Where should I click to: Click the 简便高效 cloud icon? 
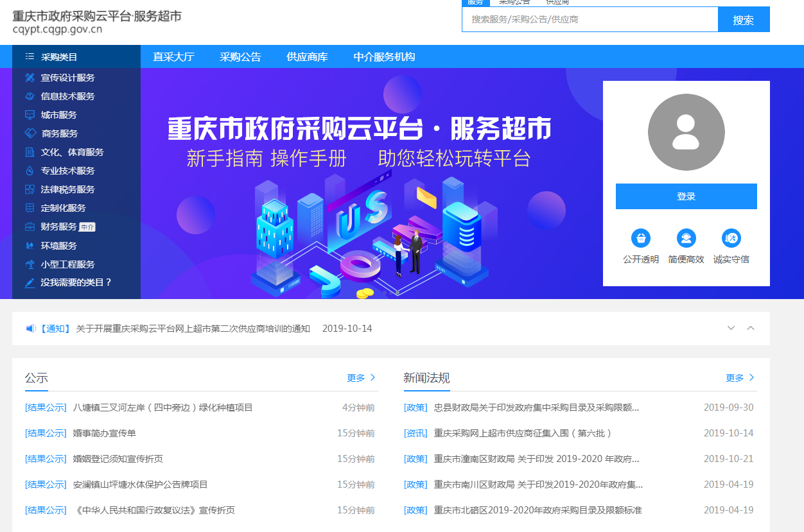pyautogui.click(x=686, y=237)
